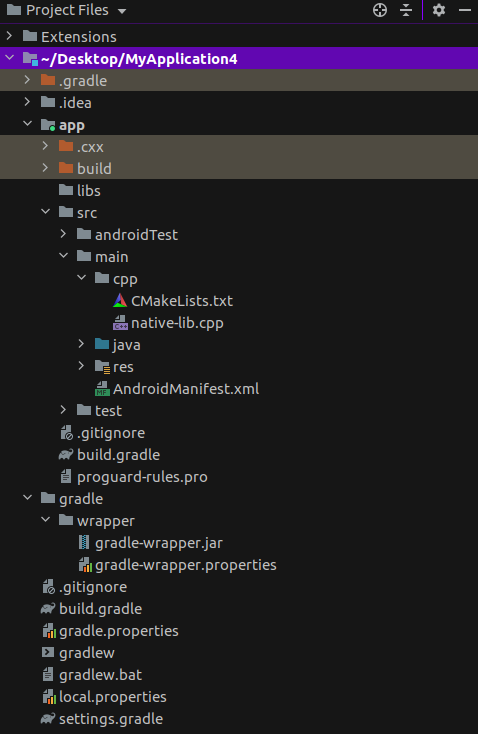
Task: Click the orange .gradle folder icon
Action: [48, 80]
